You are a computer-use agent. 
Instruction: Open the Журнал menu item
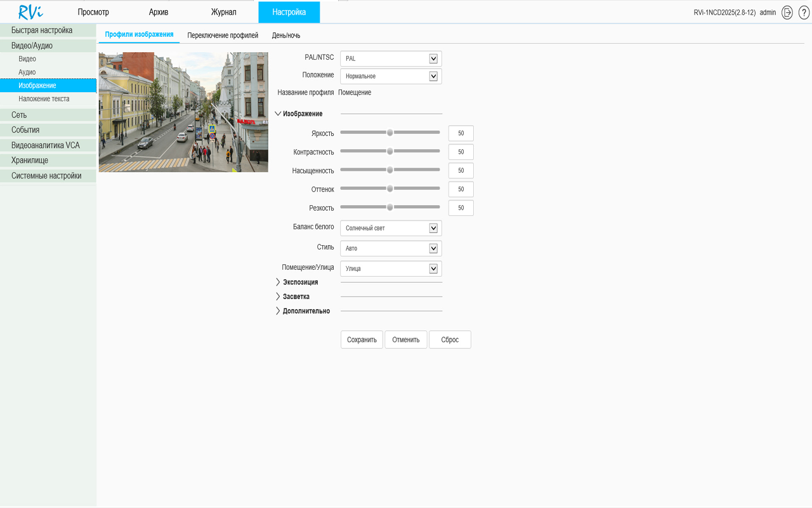223,11
